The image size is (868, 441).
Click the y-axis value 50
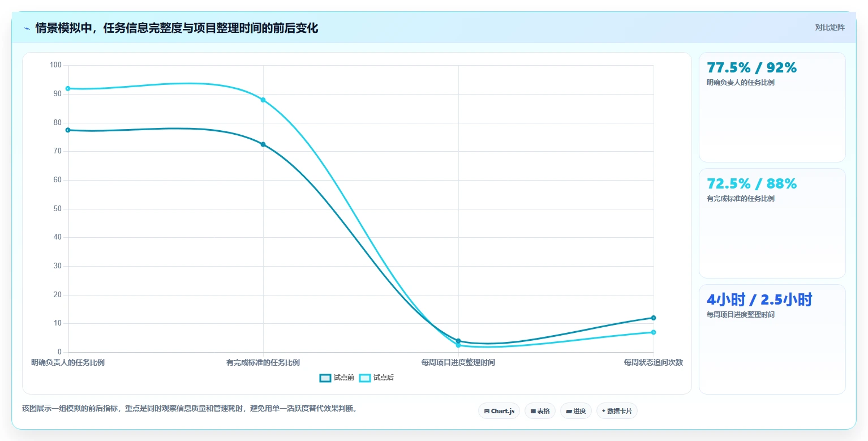[x=57, y=209]
